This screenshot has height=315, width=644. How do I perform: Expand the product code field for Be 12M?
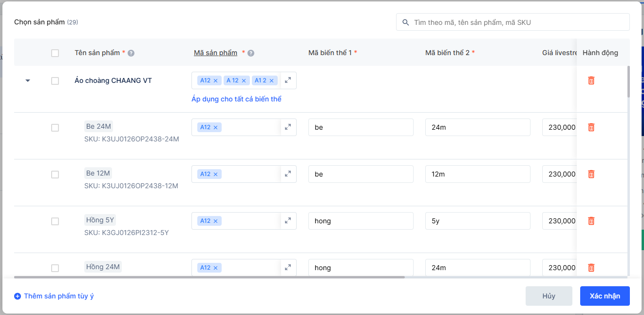(288, 174)
